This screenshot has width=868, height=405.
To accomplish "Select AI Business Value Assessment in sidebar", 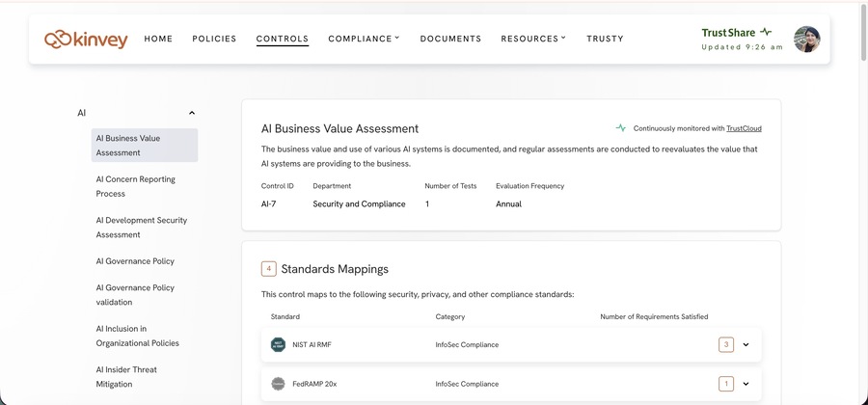I will [145, 146].
